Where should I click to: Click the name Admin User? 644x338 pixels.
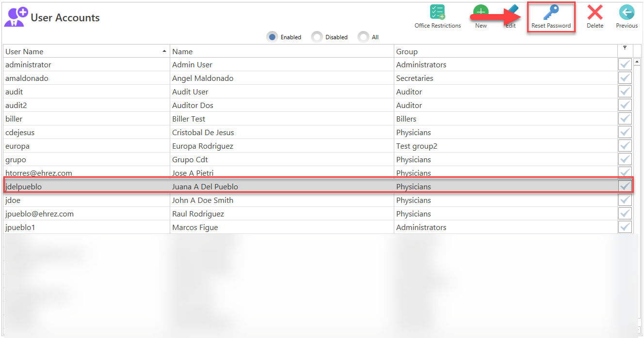[192, 64]
